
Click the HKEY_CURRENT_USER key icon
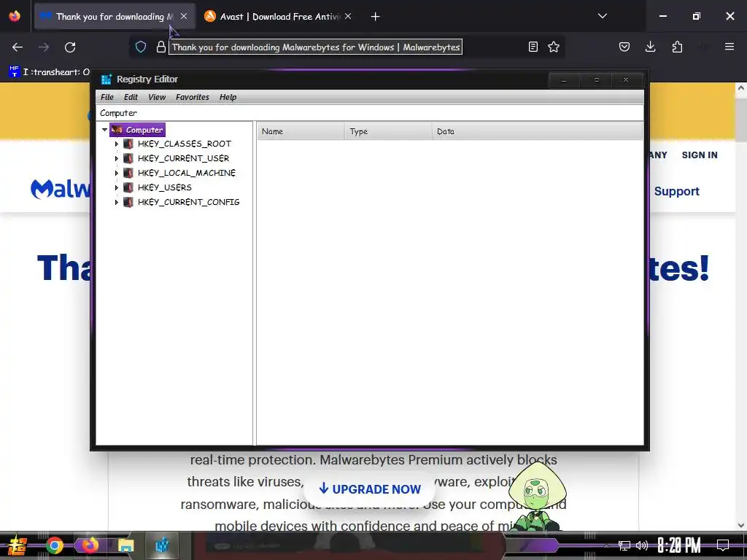click(128, 158)
